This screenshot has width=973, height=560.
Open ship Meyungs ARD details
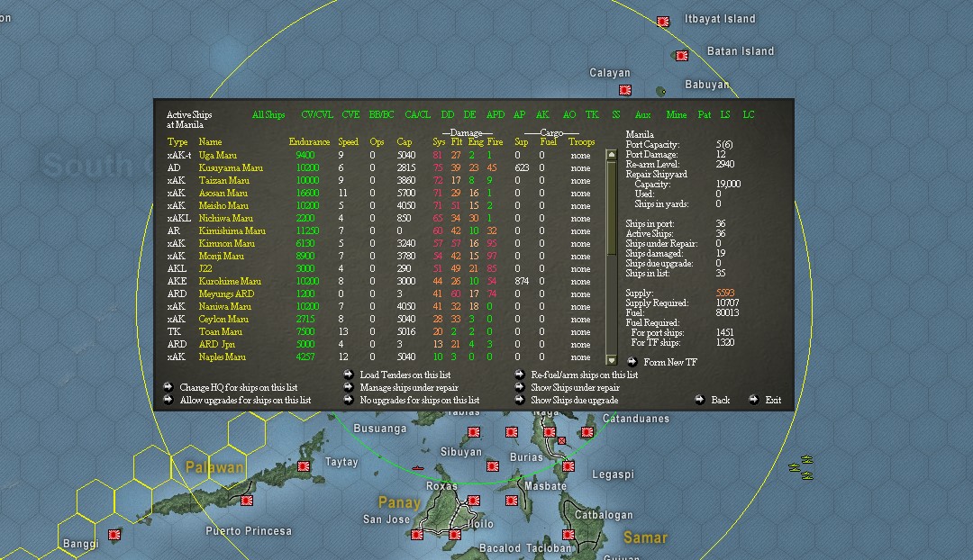click(x=226, y=294)
